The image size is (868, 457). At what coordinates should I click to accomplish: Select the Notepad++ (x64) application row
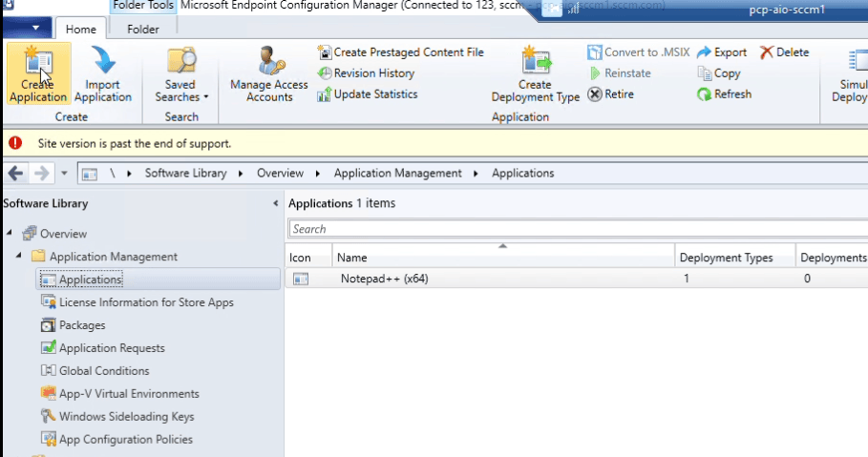point(577,279)
